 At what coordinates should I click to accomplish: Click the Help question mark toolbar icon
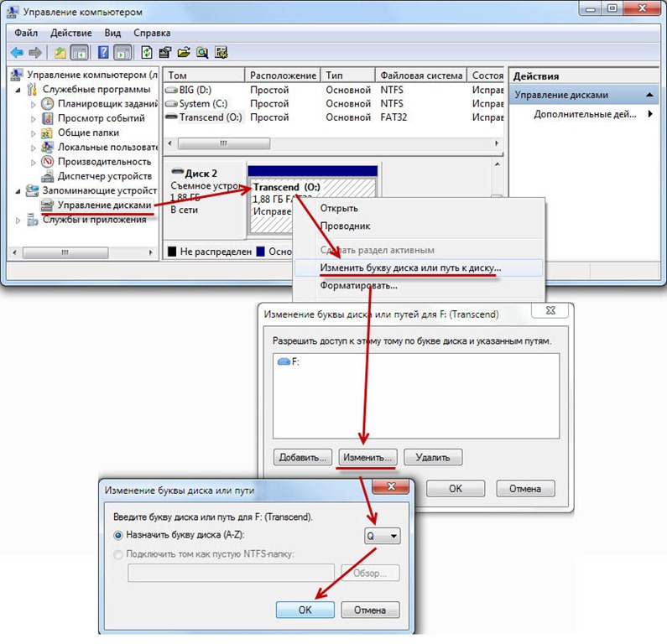tap(103, 52)
